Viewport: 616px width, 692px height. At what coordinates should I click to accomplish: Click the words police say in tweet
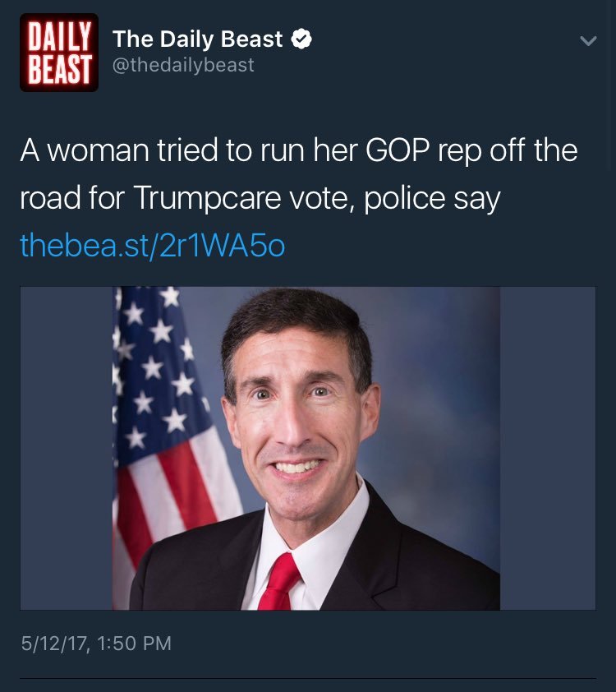(433, 198)
